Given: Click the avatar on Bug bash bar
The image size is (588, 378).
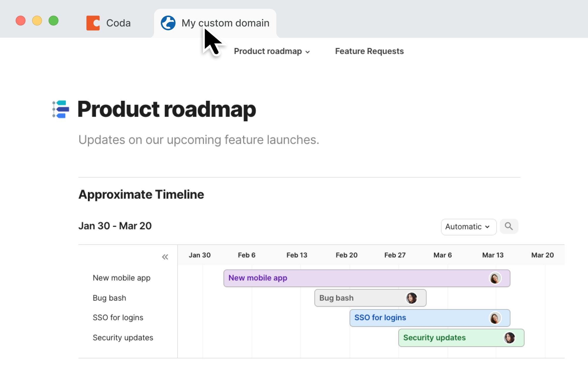Looking at the screenshot, I should [411, 298].
